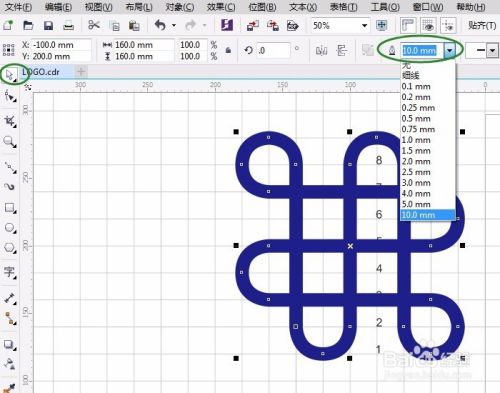Click the rotation angle field

coord(273,51)
